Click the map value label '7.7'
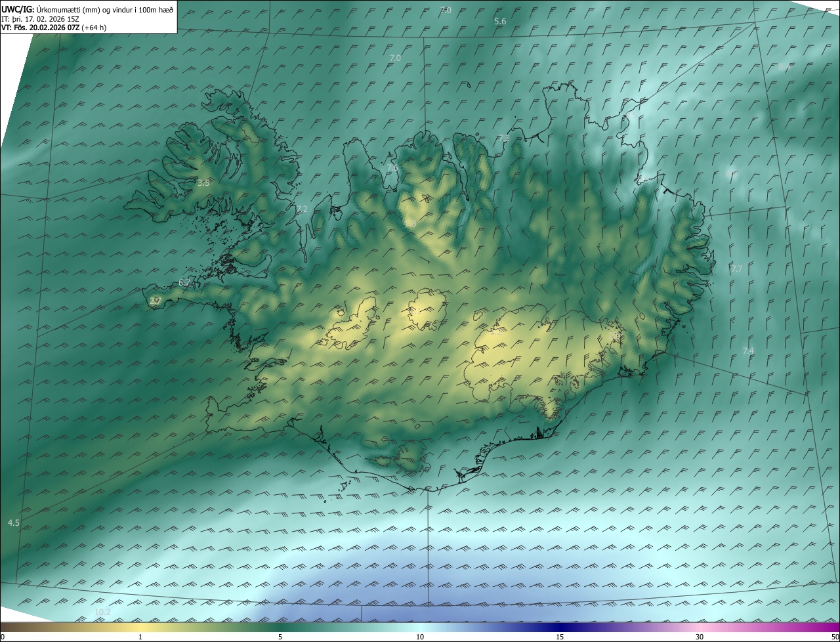This screenshot has width=840, height=642. coord(736,268)
